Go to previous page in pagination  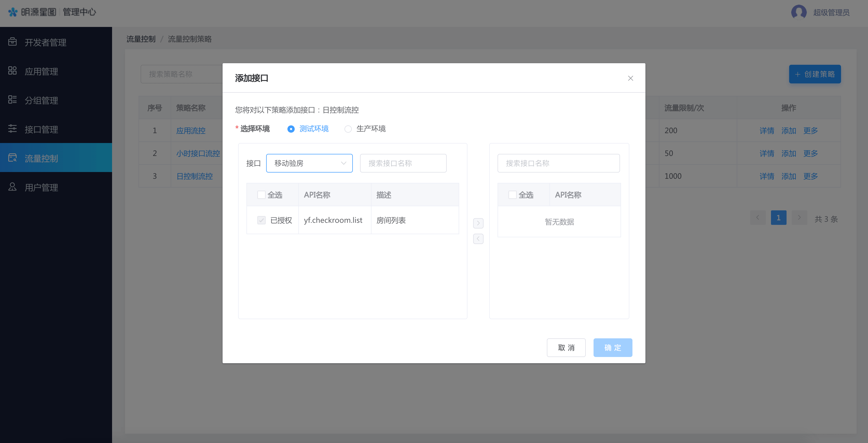click(758, 218)
